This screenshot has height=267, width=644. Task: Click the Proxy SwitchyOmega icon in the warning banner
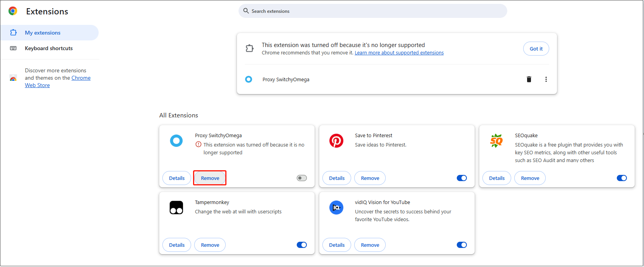pyautogui.click(x=249, y=79)
